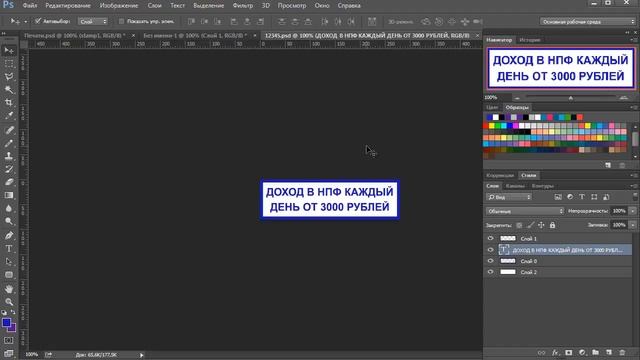The width and height of the screenshot is (640, 360).
Task: Open the layer filter type dropdown
Action: pos(509,197)
